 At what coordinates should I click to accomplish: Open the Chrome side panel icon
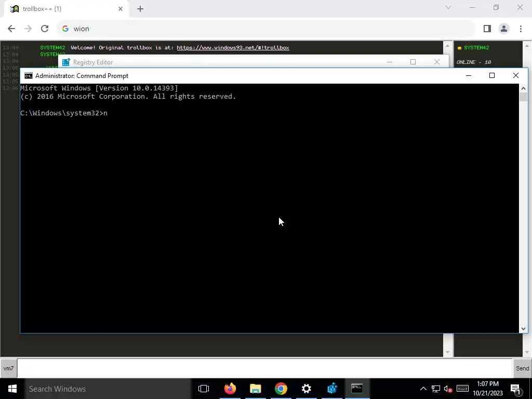487,29
